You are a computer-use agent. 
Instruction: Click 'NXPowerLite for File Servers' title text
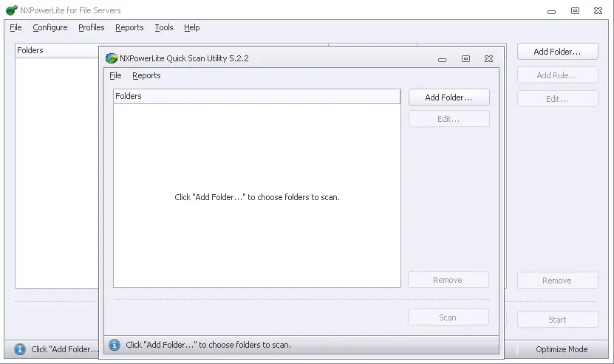point(70,10)
